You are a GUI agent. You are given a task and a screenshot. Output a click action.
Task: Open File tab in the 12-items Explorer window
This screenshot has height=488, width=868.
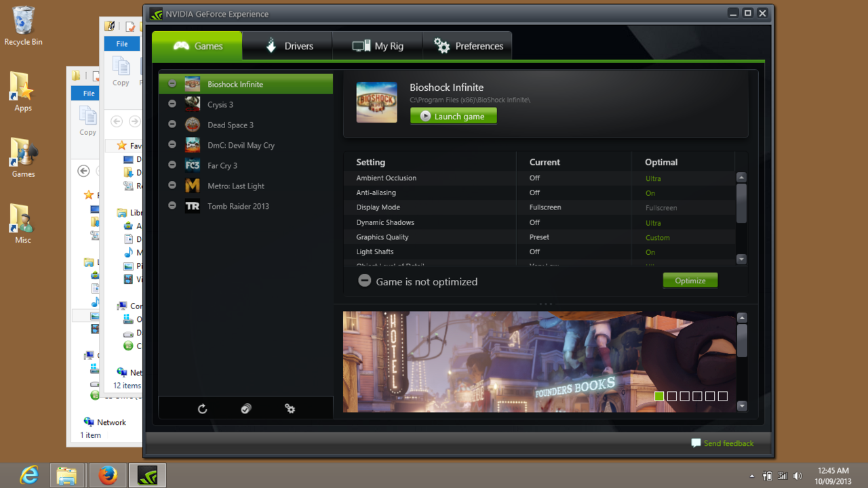pos(122,43)
